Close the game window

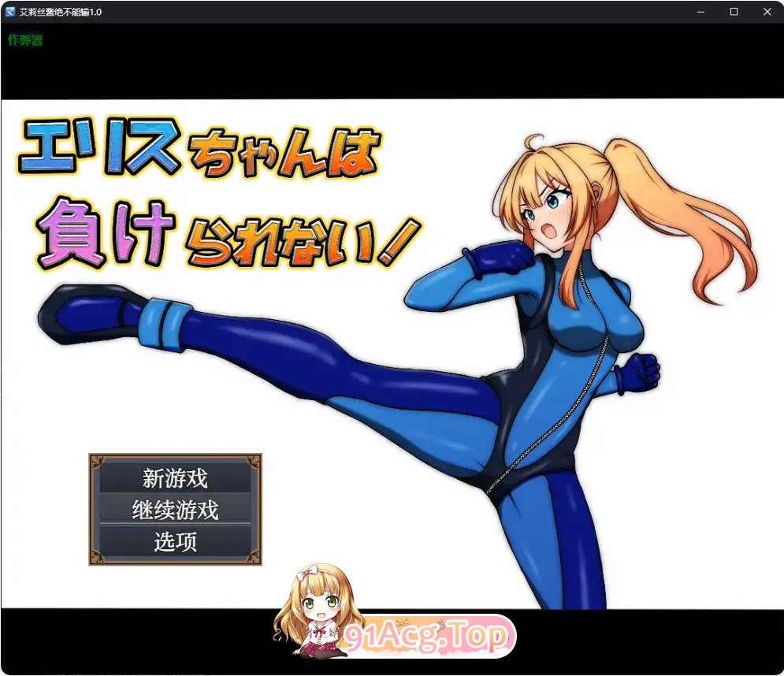[x=767, y=12]
